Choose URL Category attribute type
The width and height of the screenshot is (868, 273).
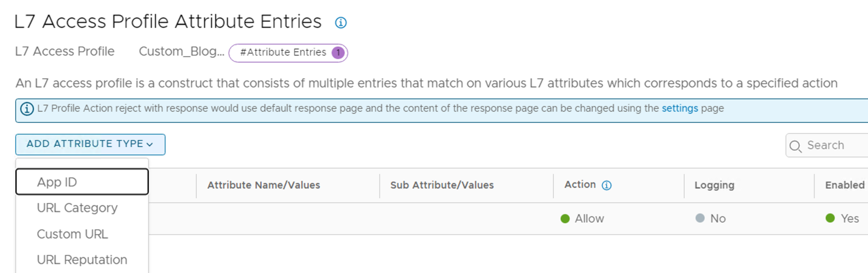pyautogui.click(x=77, y=208)
